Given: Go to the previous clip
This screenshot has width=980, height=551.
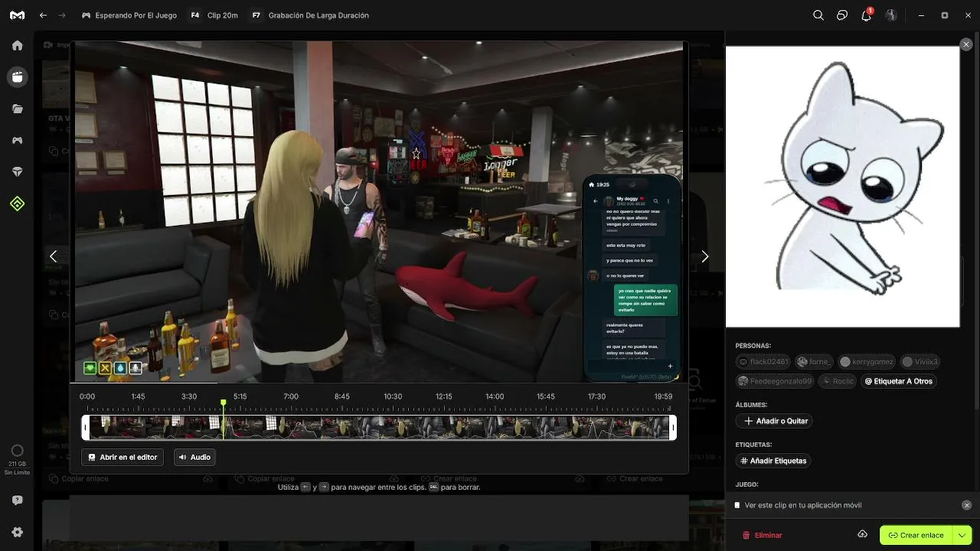Looking at the screenshot, I should (53, 256).
